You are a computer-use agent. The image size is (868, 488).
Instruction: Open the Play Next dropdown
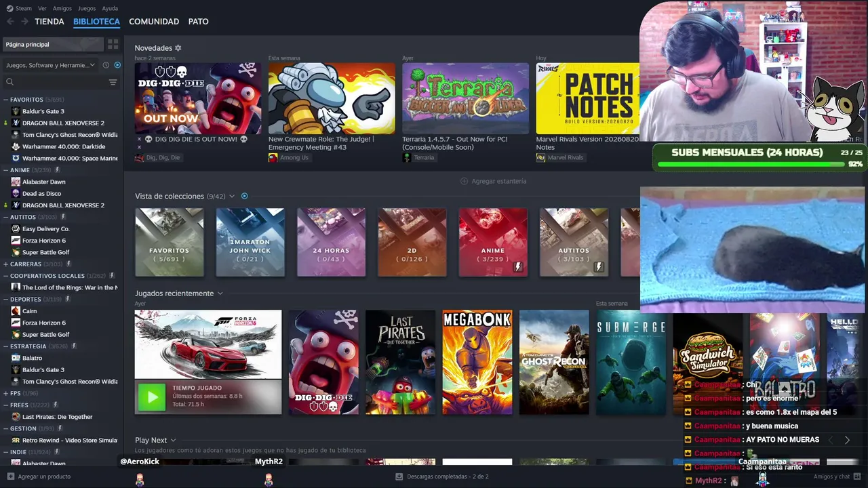(x=173, y=441)
